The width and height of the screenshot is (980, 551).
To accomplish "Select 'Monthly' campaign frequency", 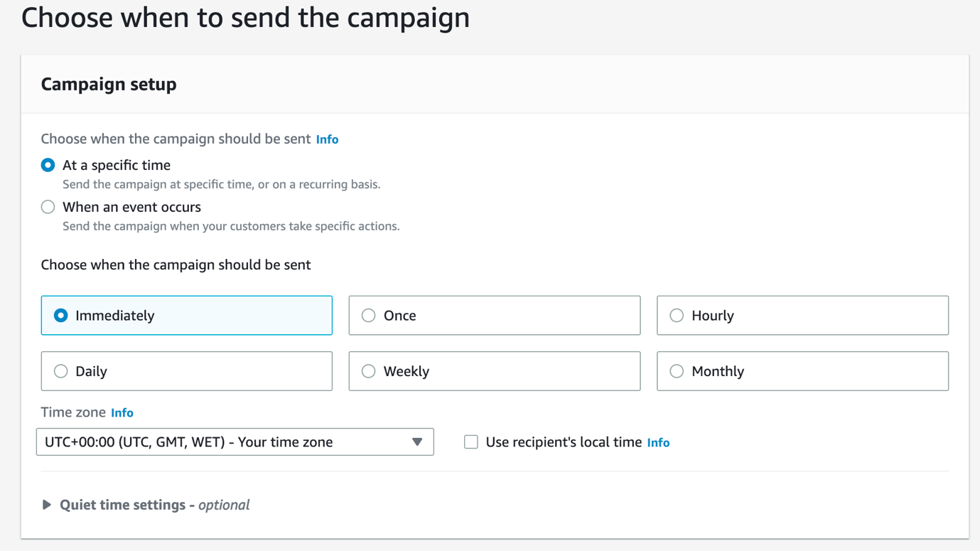I will click(x=677, y=370).
